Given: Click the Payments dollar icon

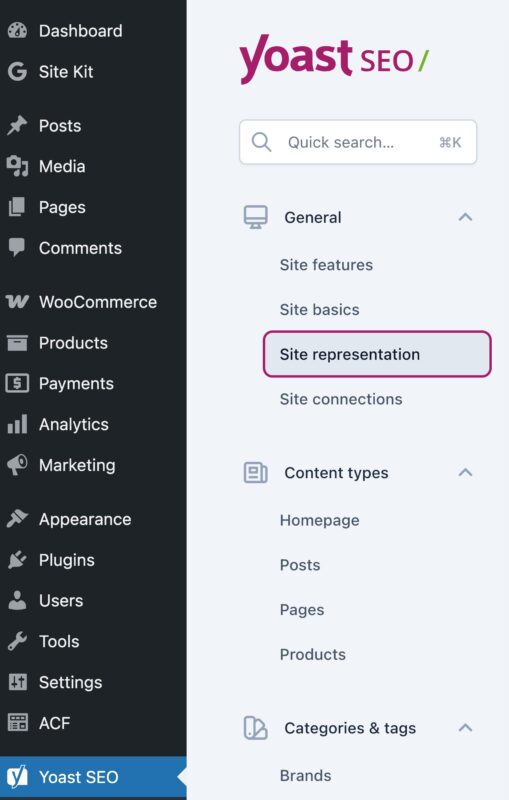Looking at the screenshot, I should [x=17, y=383].
